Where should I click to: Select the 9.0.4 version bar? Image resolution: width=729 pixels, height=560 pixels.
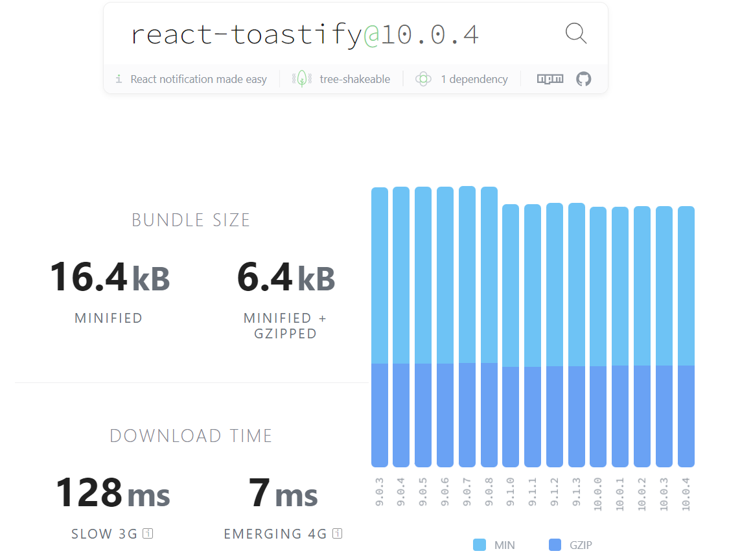pyautogui.click(x=401, y=327)
